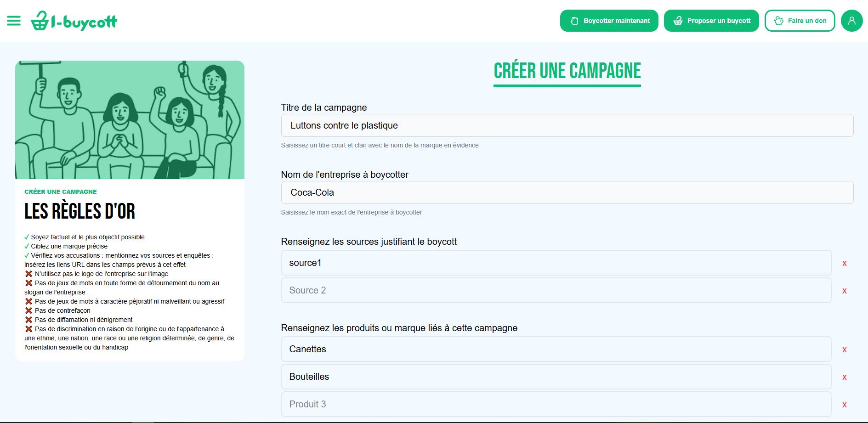This screenshot has width=868, height=423.
Task: Click the I-buycott basket logo
Action: point(74,21)
